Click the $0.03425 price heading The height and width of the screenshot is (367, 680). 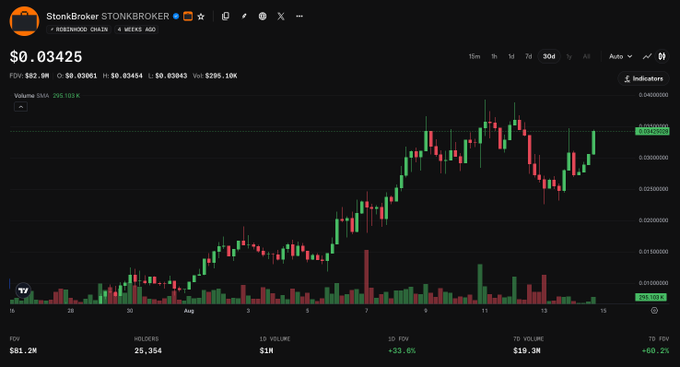coord(46,57)
